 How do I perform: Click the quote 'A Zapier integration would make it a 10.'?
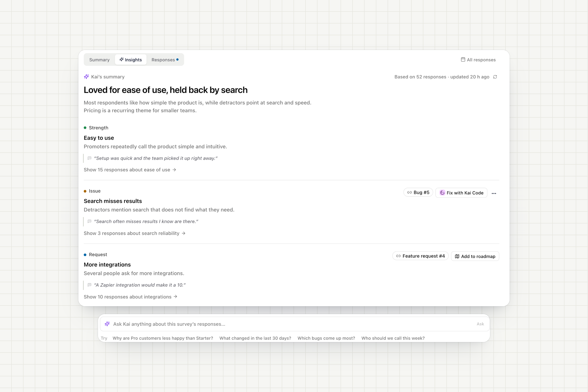pos(140,285)
